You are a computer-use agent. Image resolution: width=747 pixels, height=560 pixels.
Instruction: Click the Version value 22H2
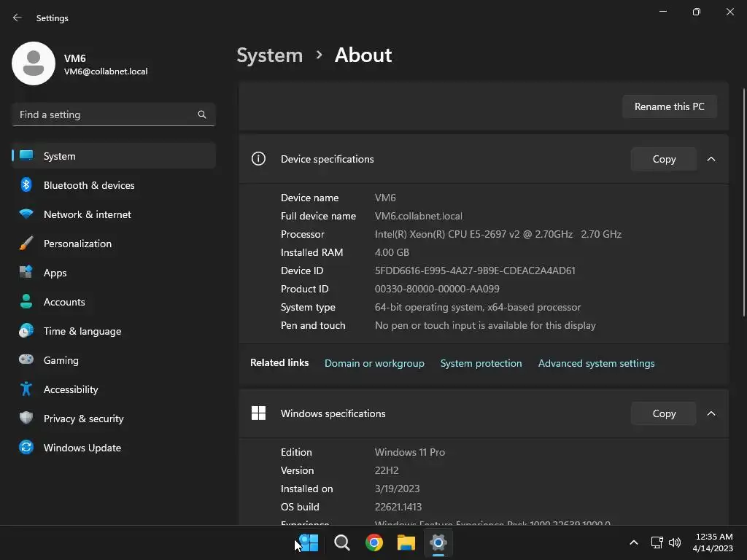pos(387,470)
